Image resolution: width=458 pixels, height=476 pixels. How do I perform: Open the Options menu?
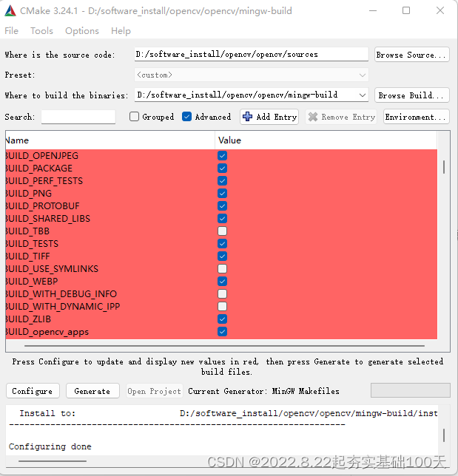pos(82,31)
